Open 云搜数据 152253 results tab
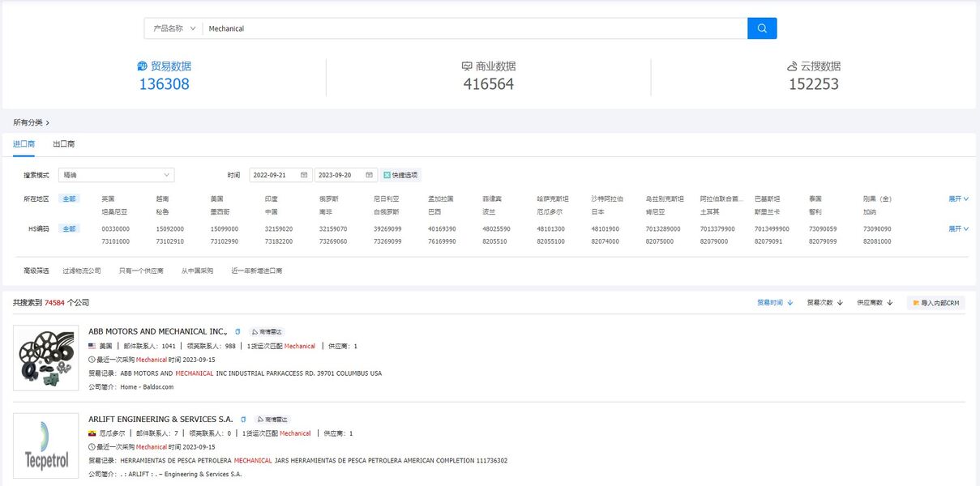Image resolution: width=980 pixels, height=486 pixels. click(814, 75)
